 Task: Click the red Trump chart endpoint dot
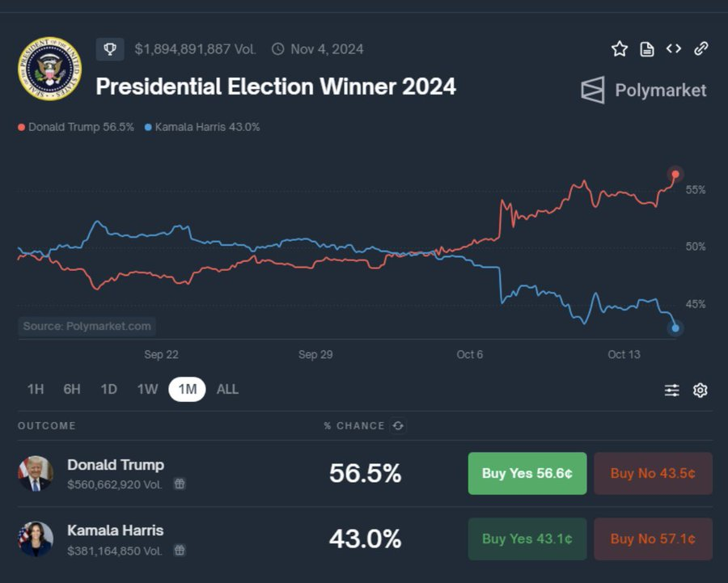(675, 174)
